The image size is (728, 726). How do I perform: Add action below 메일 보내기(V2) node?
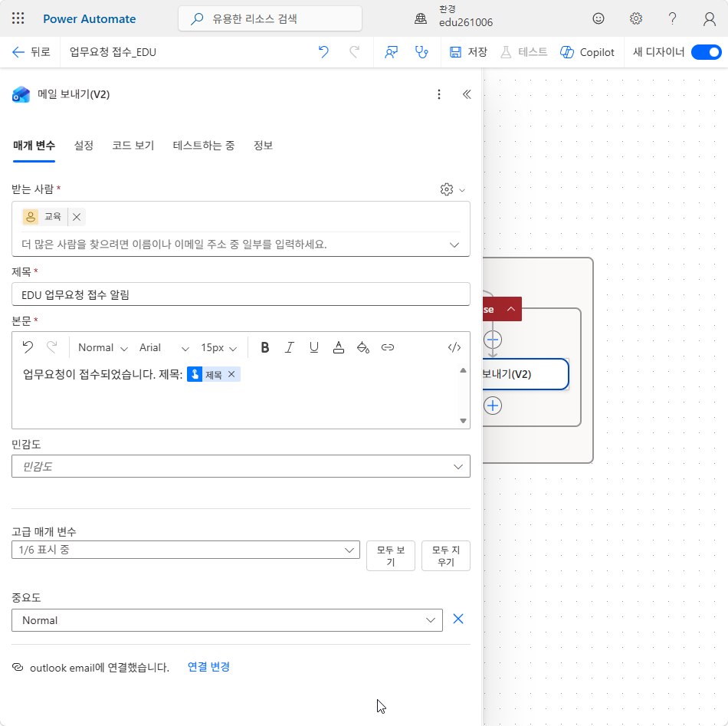click(493, 406)
